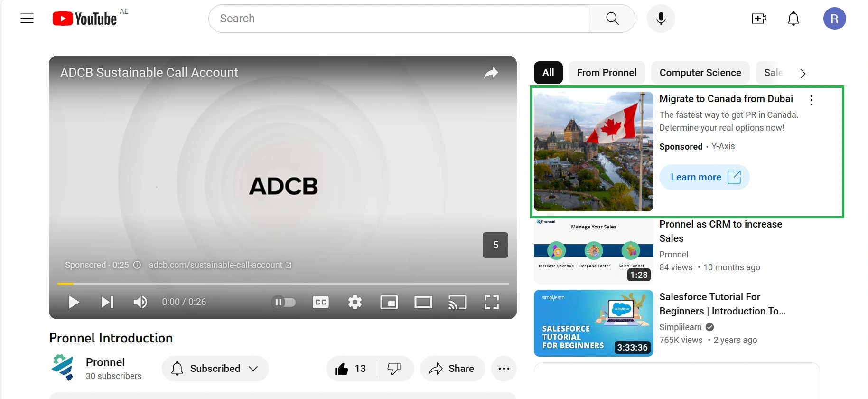Open Salesforce Tutorial For Beginners title
The height and width of the screenshot is (399, 868).
(x=722, y=304)
